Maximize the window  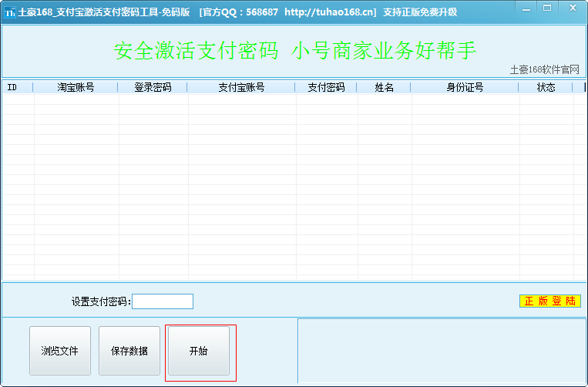coord(547,8)
